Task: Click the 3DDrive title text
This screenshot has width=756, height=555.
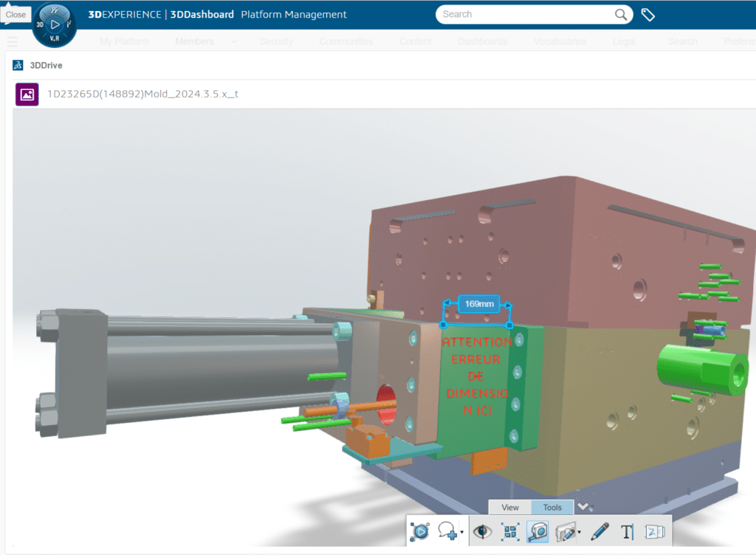Action: (46, 65)
